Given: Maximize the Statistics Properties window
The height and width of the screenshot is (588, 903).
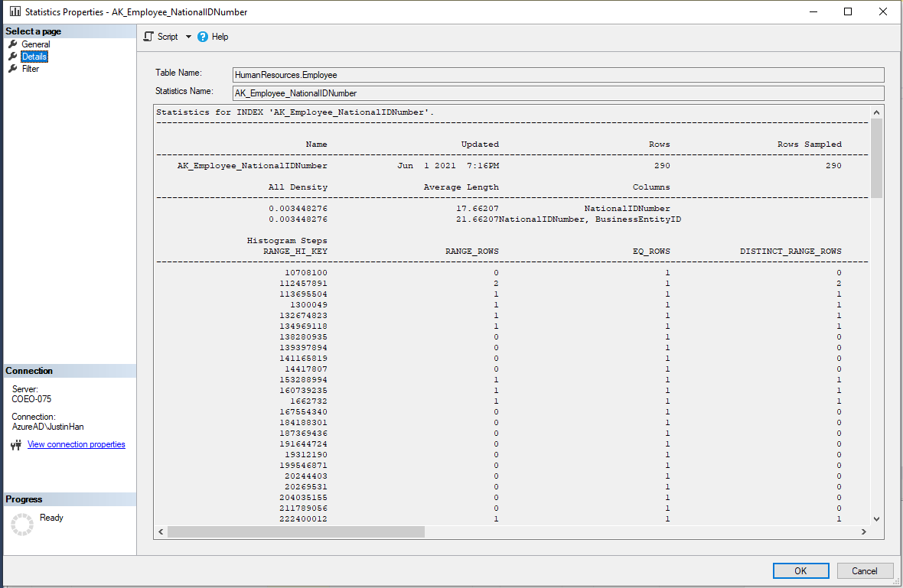Looking at the screenshot, I should [848, 11].
